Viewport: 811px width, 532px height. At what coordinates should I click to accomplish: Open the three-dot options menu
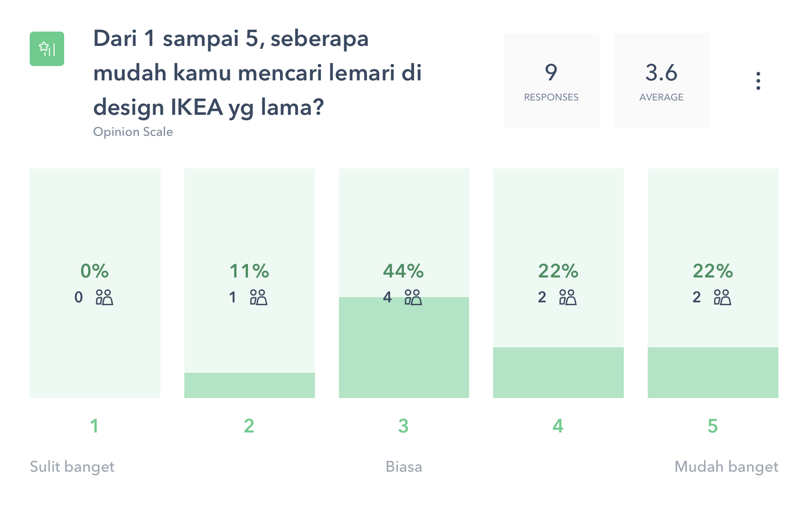(758, 81)
